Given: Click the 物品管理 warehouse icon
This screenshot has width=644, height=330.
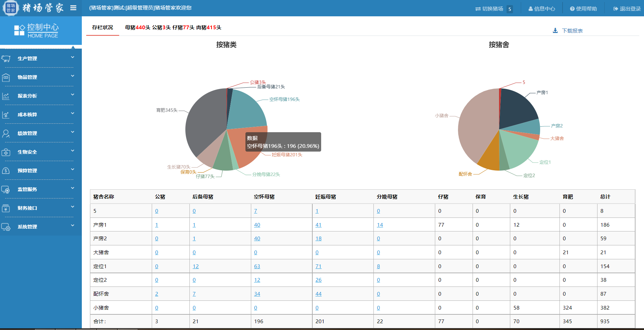Looking at the screenshot, I should (x=6, y=77).
